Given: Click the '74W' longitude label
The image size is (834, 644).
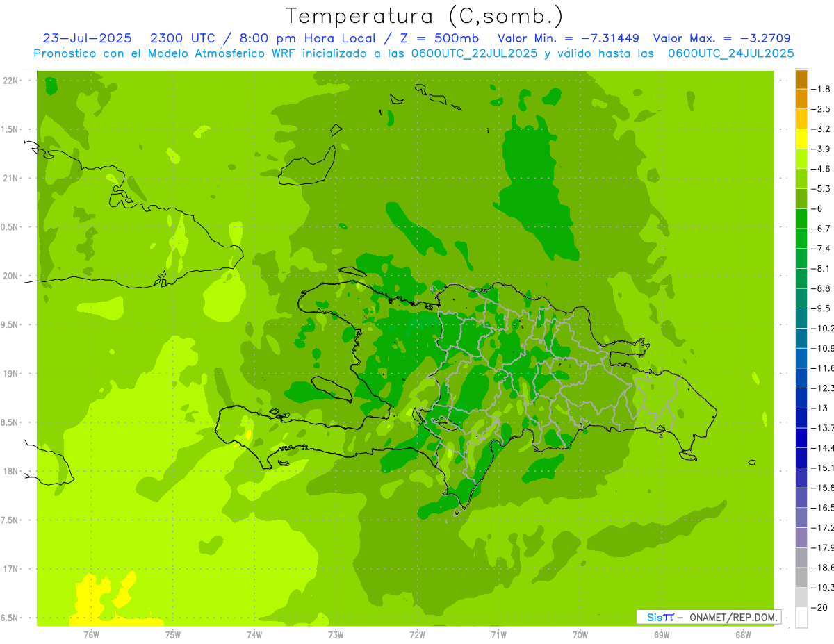Looking at the screenshot, I should pyautogui.click(x=254, y=634).
